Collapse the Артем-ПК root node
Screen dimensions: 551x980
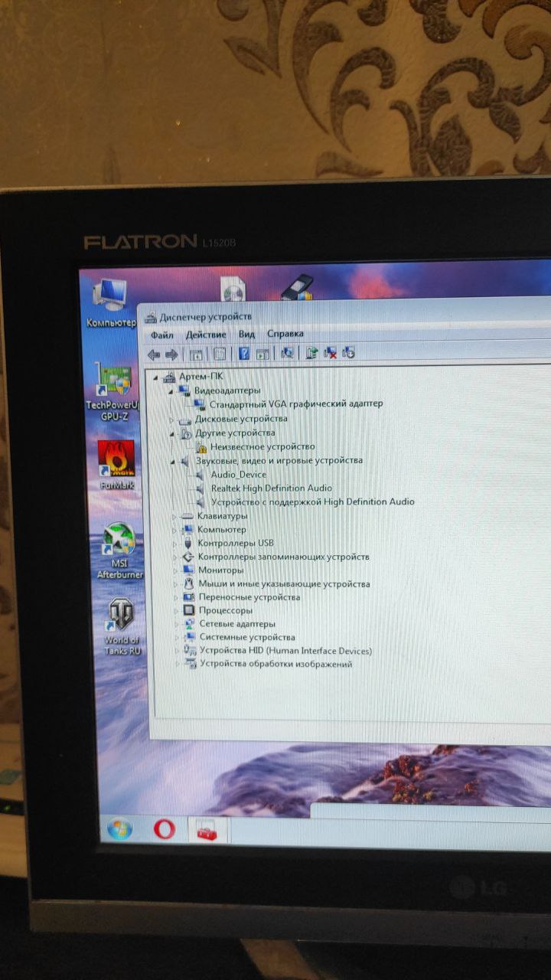156,377
